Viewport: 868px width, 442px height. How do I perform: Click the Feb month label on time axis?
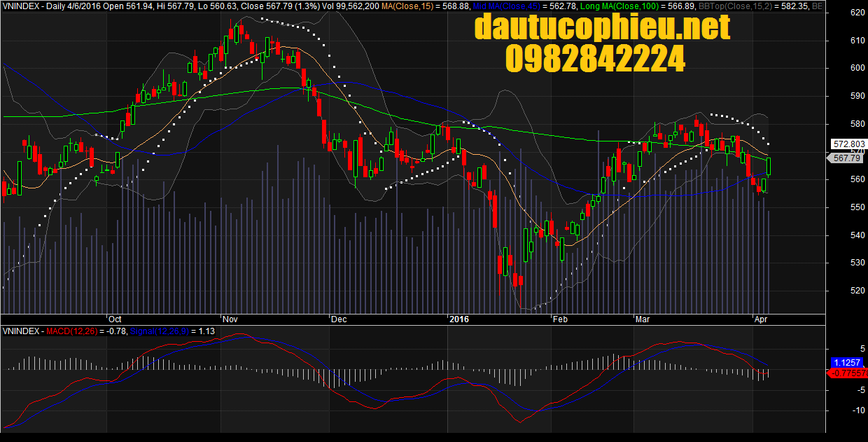pyautogui.click(x=560, y=319)
